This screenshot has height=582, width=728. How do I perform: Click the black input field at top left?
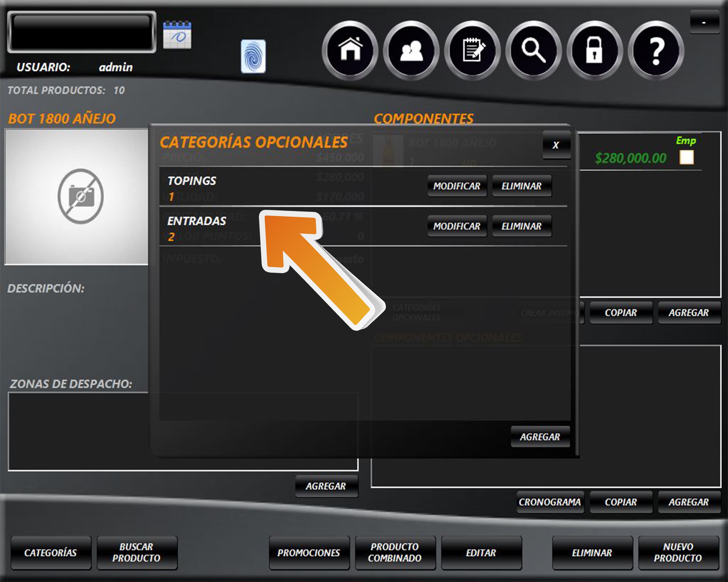click(81, 32)
